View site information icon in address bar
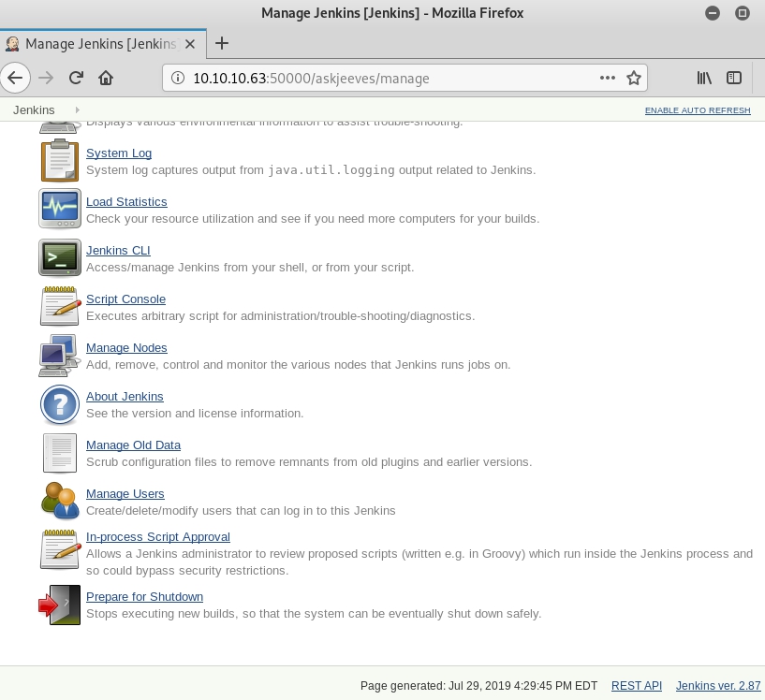 point(178,78)
